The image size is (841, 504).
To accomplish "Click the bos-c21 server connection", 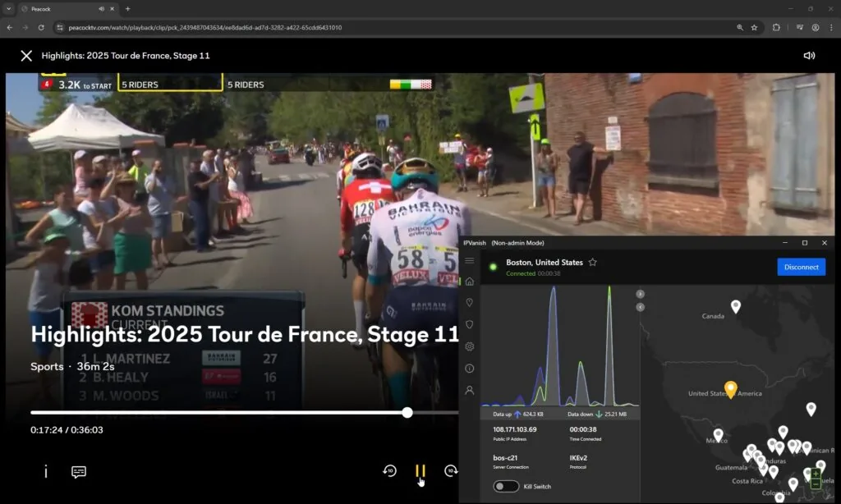I will [x=505, y=458].
